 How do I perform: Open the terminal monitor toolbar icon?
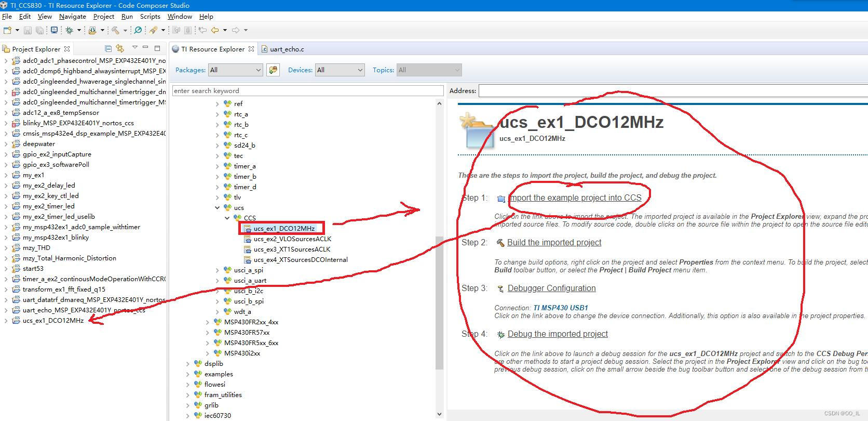54,30
